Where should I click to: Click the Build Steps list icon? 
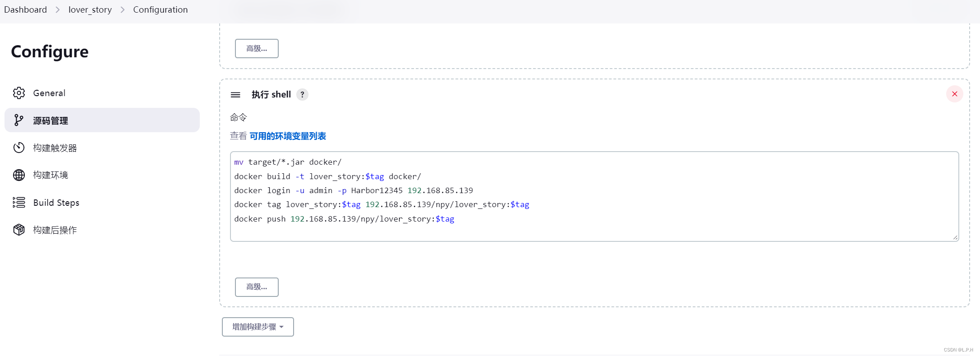click(x=19, y=203)
